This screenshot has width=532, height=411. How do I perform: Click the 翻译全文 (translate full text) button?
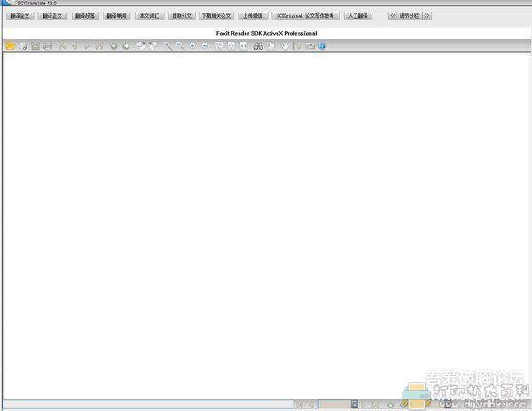point(20,16)
